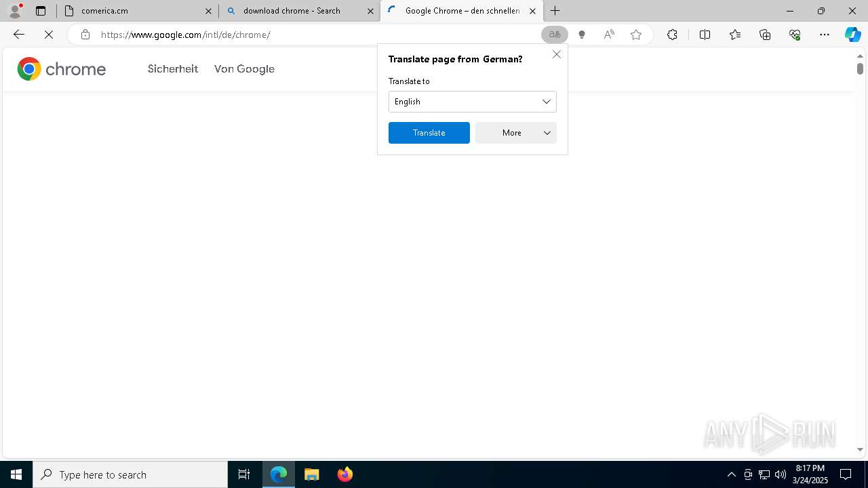The image size is (868, 488).
Task: Open the network status tray icon
Action: 764,474
